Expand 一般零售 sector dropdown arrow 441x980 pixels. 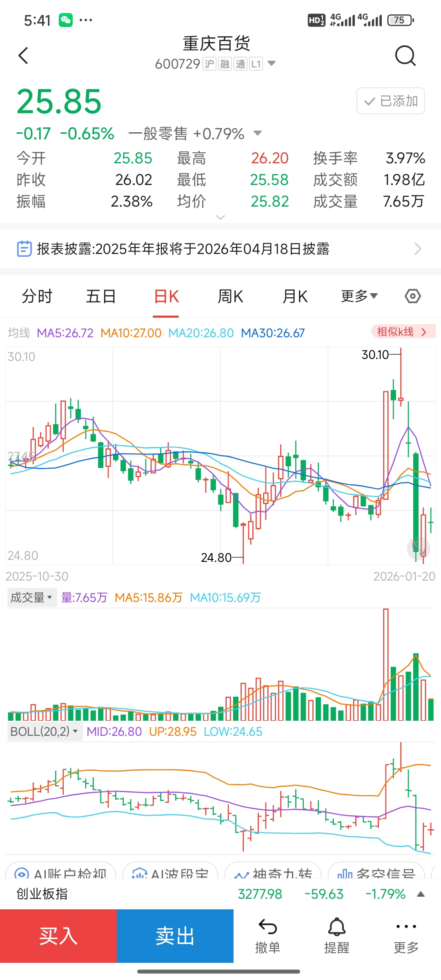coord(258,133)
